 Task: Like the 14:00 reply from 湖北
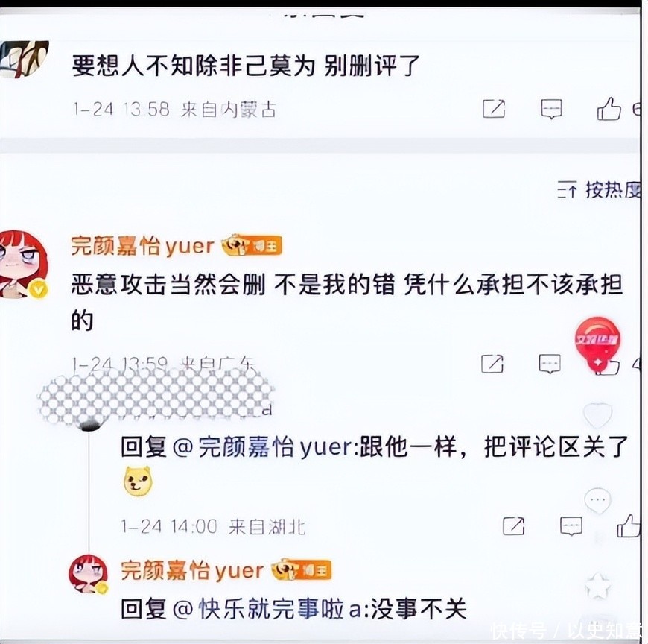click(x=629, y=525)
